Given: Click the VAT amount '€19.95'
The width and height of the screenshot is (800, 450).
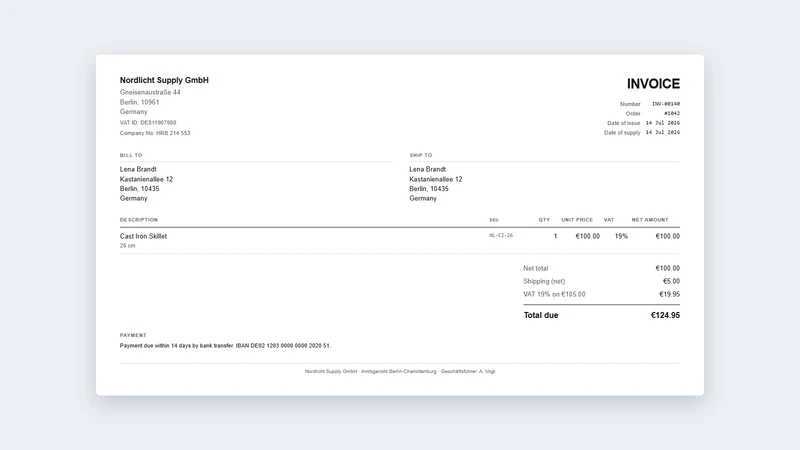Looking at the screenshot, I should pyautogui.click(x=669, y=294).
